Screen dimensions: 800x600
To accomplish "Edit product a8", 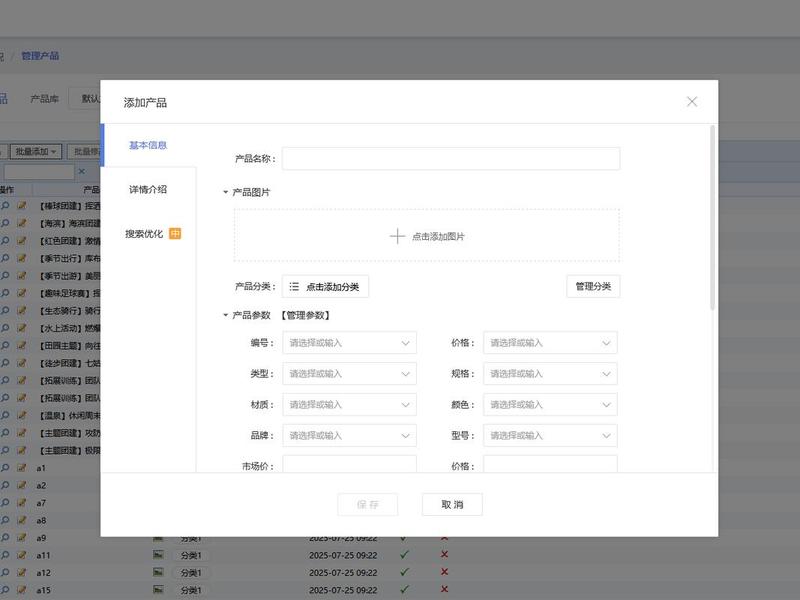I will coord(21,520).
